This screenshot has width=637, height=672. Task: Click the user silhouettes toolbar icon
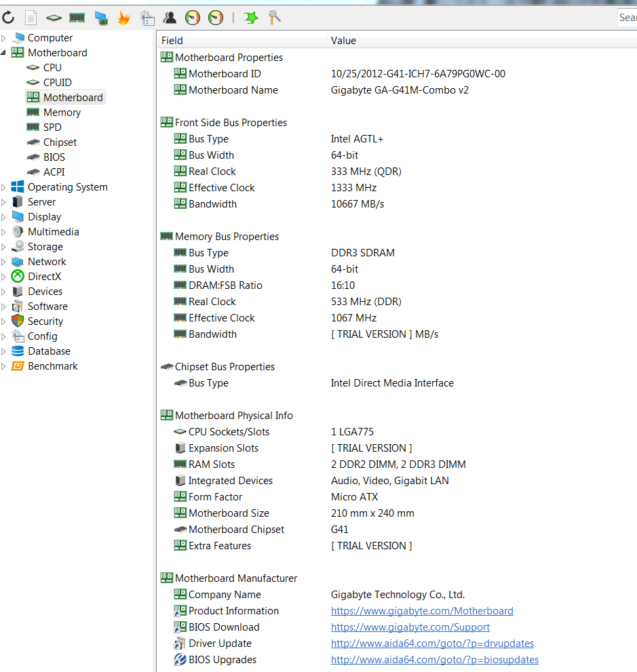170,18
